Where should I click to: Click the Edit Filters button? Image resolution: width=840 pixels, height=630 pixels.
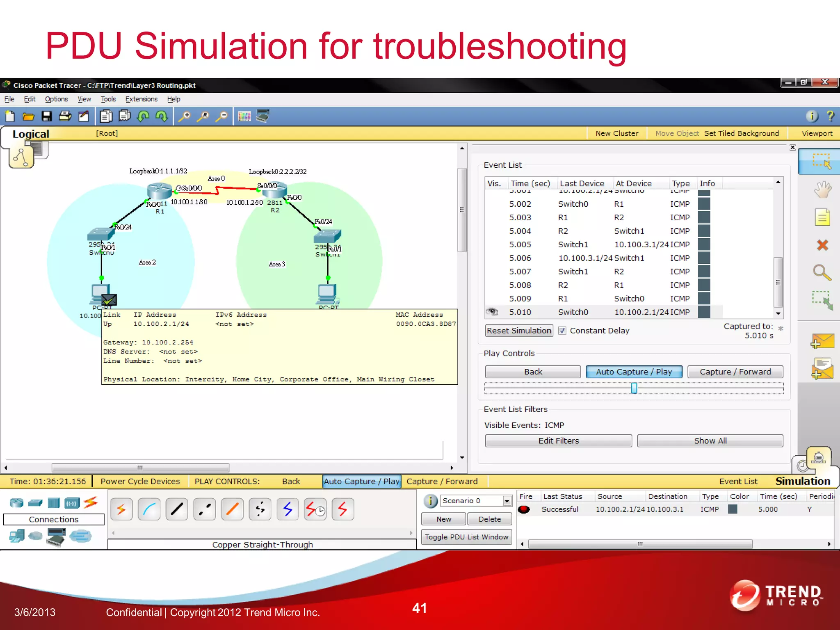558,441
